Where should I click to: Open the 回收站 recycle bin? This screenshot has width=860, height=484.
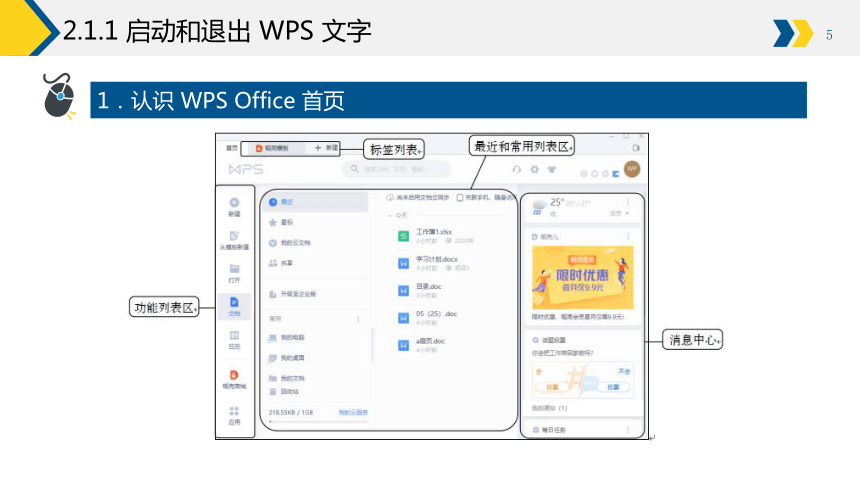click(x=284, y=392)
